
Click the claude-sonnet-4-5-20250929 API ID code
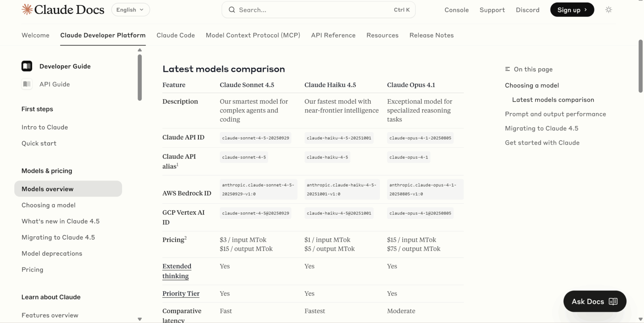tap(255, 138)
